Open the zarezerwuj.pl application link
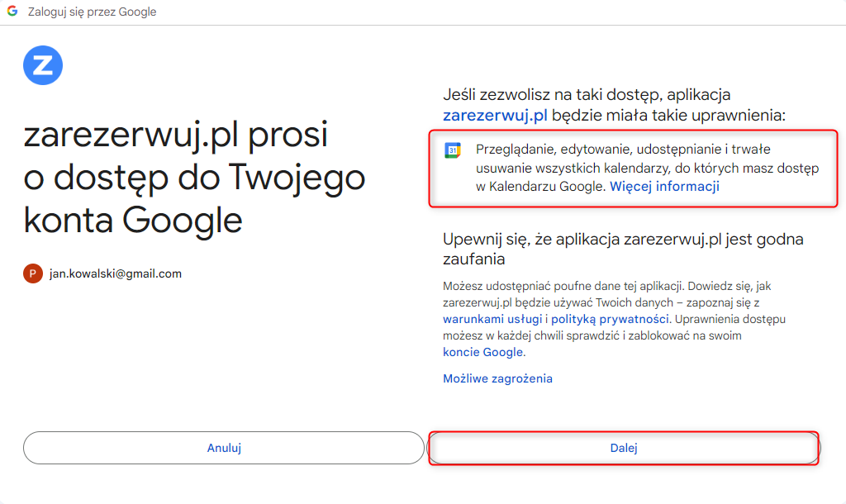The height and width of the screenshot is (504, 846). tap(495, 115)
